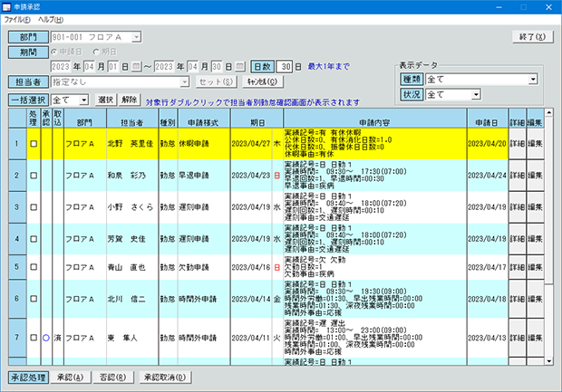562x392 pixels.
Task: Click 詳細 for 青山 直也 row
Action: (x=518, y=267)
